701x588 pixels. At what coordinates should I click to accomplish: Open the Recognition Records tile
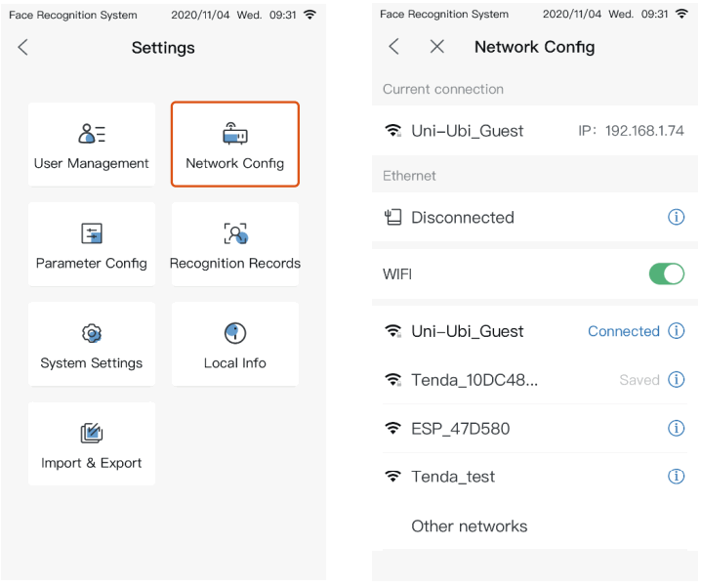click(234, 244)
